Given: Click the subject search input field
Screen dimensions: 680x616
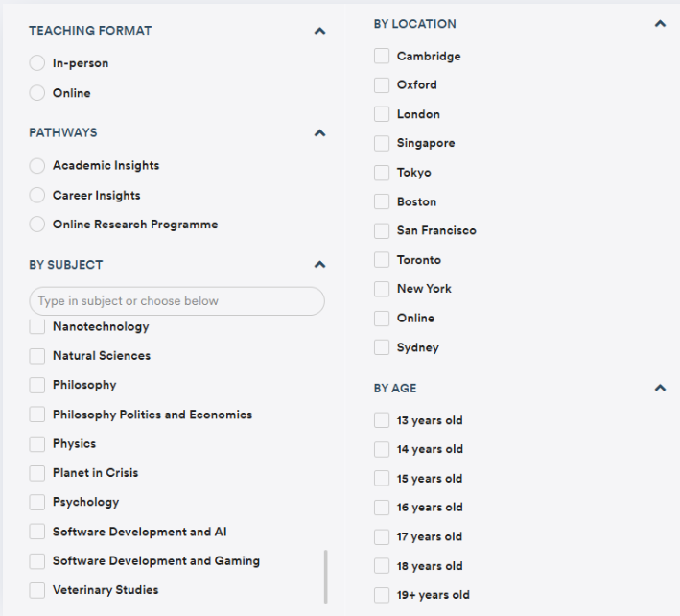Looking at the screenshot, I should pyautogui.click(x=176, y=301).
